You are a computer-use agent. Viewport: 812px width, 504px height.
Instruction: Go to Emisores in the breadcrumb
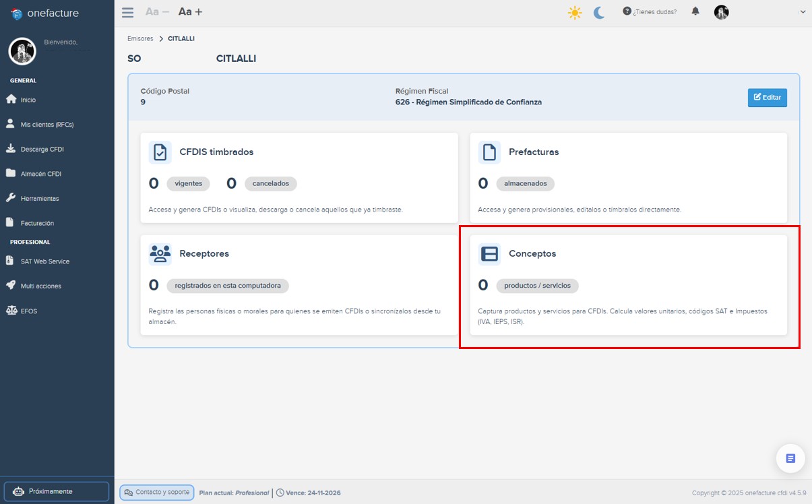[x=139, y=38]
